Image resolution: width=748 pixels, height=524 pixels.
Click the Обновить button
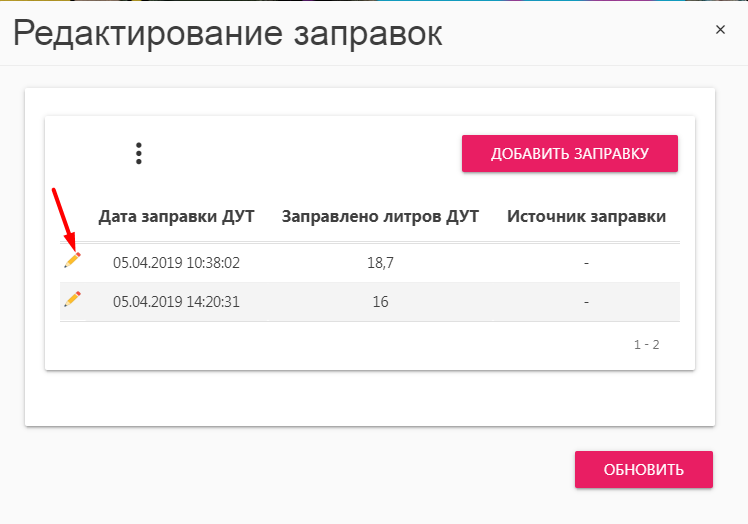click(x=644, y=469)
